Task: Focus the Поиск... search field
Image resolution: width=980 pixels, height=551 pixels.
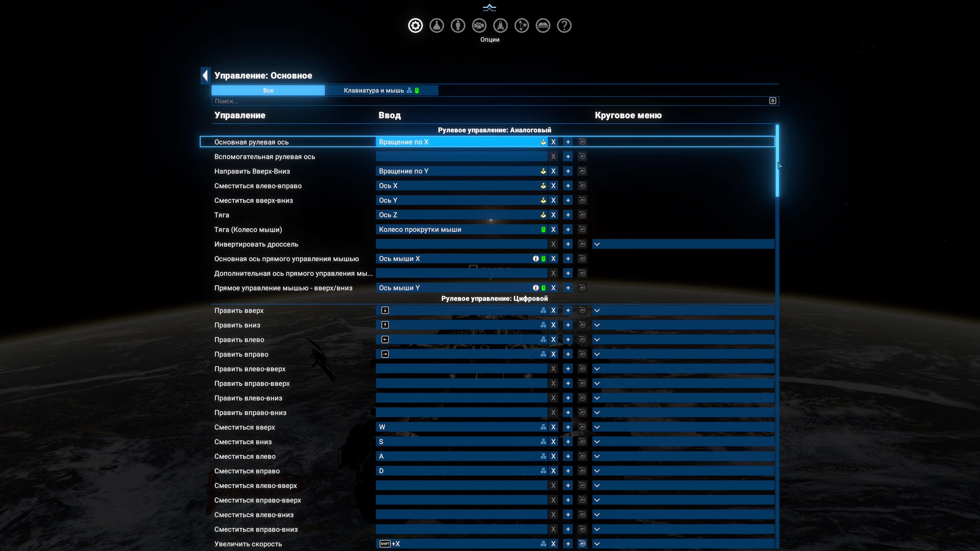Action: click(x=495, y=101)
